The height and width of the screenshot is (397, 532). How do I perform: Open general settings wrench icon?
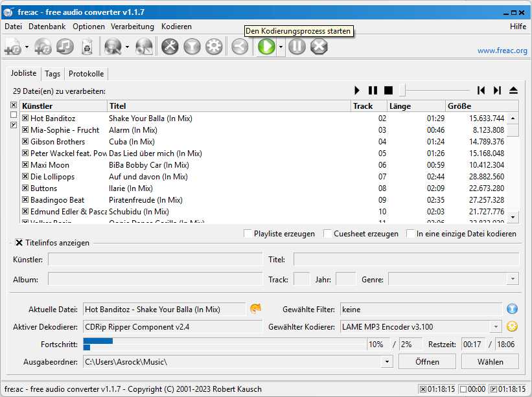point(170,47)
